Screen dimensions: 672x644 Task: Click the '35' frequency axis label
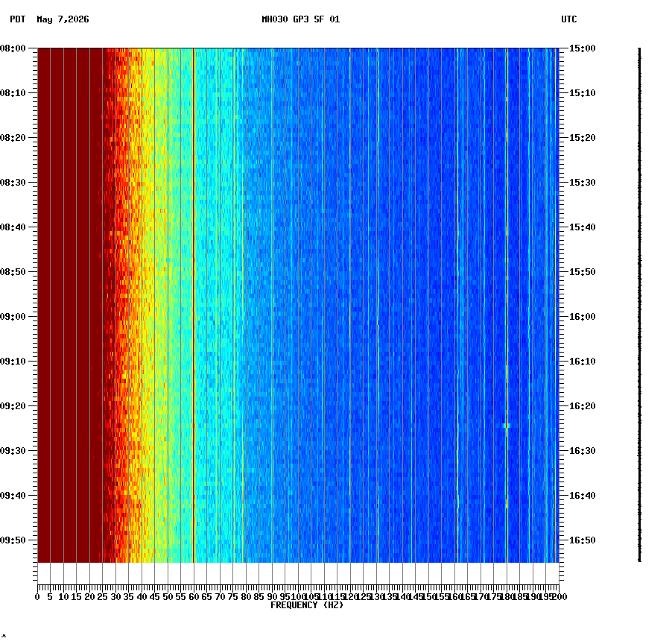(129, 597)
